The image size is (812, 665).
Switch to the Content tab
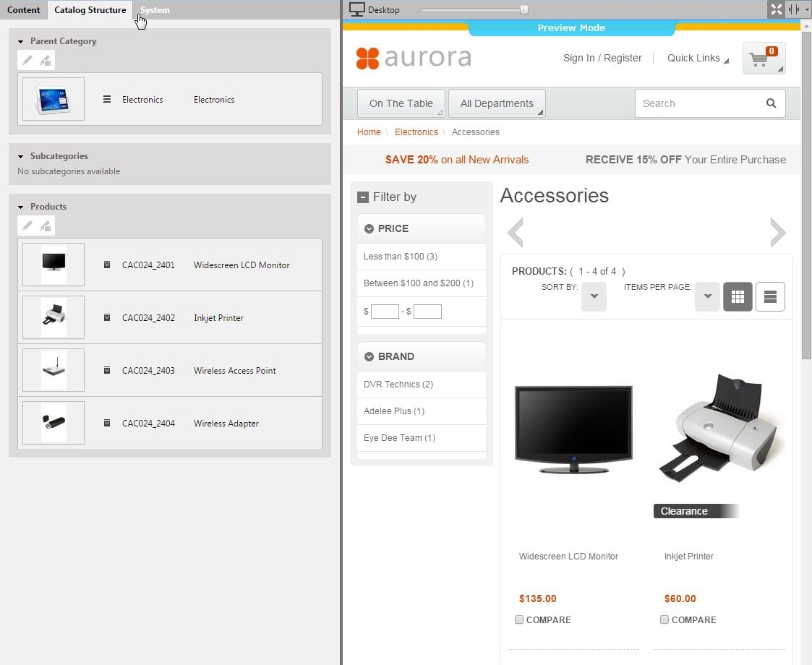coord(23,9)
